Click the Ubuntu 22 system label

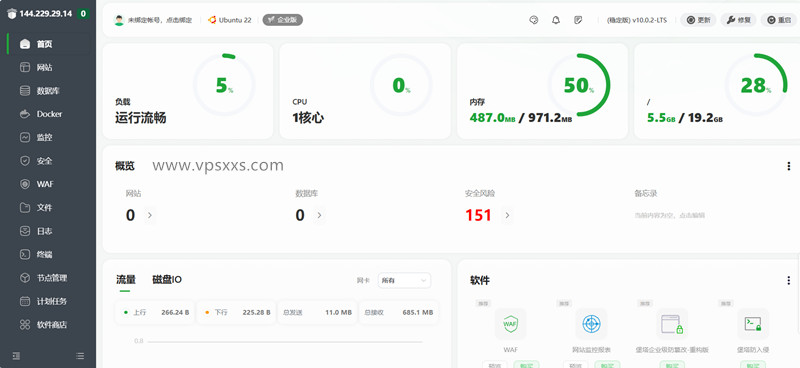pos(230,20)
